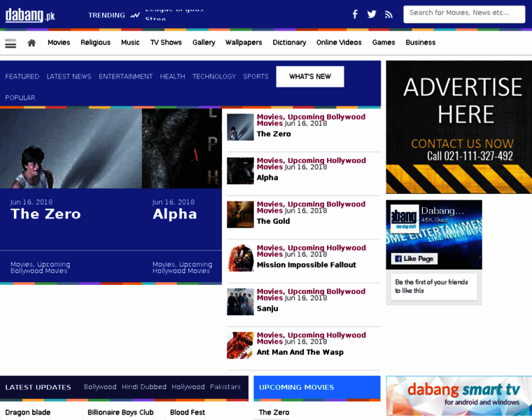The image size is (532, 420).
Task: Switch to the SPORTS tab
Action: click(255, 77)
